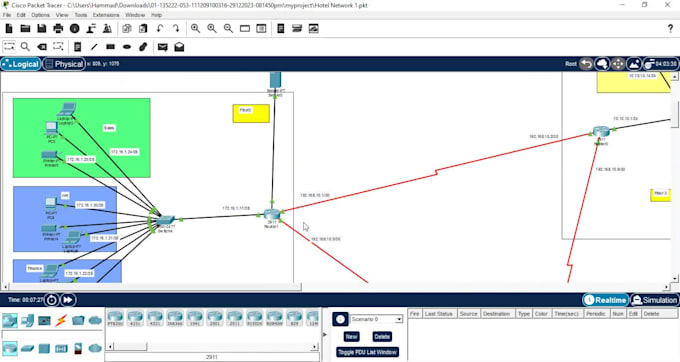Screen dimensions: 680x362
Task: Open the Help menu
Action: click(x=156, y=15)
